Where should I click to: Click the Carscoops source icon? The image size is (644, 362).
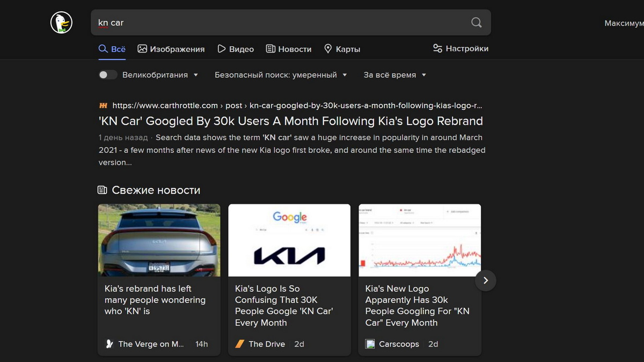tap(370, 344)
